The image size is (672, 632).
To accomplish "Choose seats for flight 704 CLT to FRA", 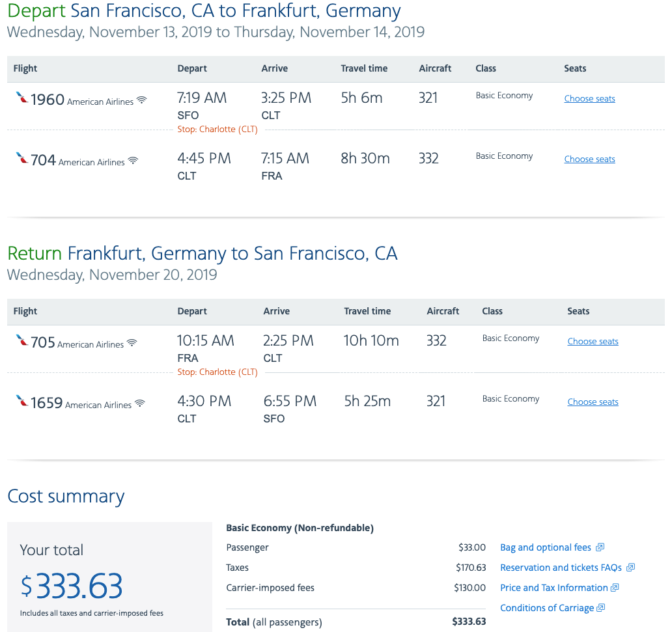I will tap(589, 159).
